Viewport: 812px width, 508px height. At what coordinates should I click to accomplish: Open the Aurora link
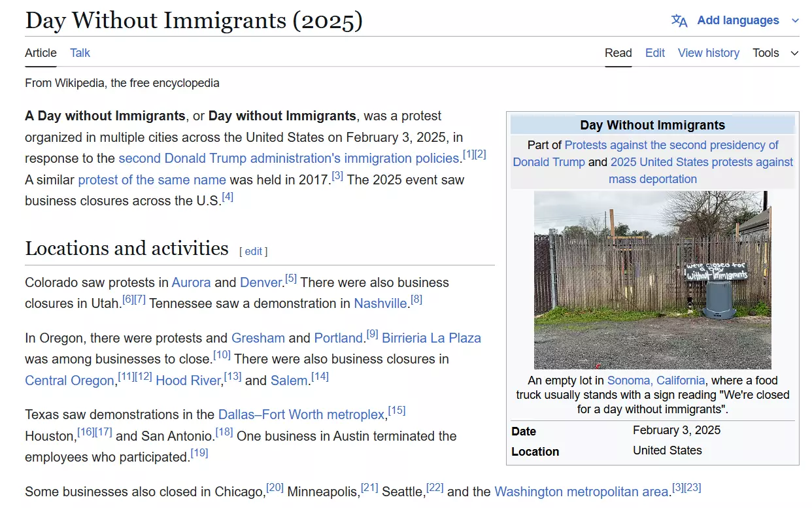tap(191, 282)
